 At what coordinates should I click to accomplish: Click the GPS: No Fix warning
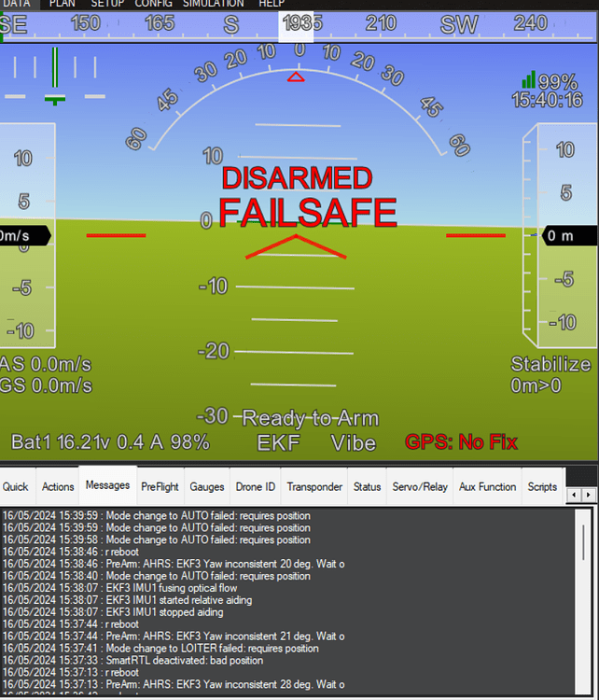(x=461, y=442)
